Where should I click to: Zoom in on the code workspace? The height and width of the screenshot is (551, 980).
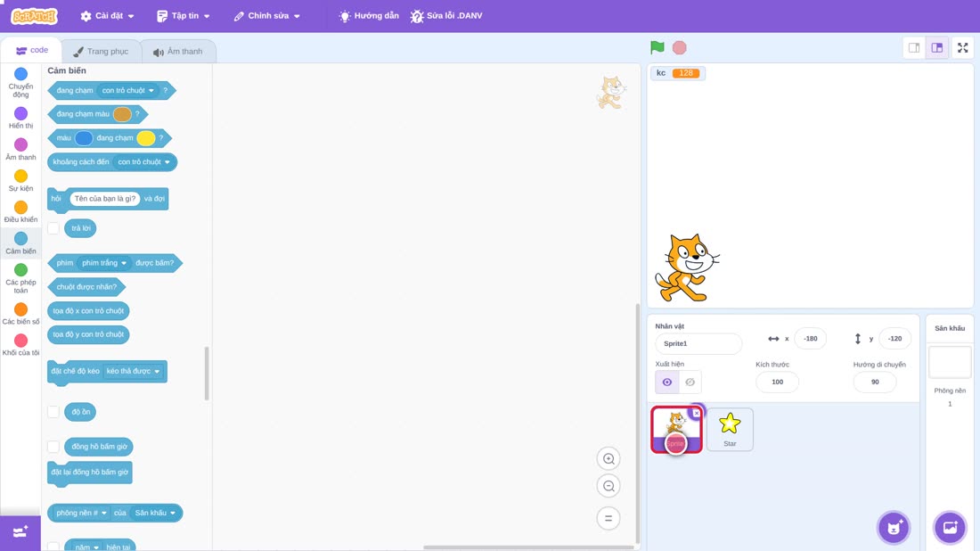click(608, 459)
